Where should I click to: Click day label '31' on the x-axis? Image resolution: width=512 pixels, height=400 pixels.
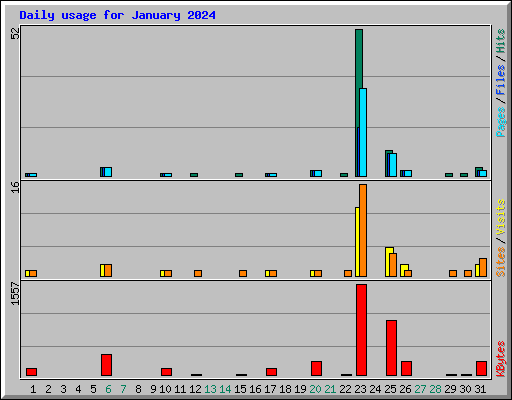pyautogui.click(x=480, y=389)
